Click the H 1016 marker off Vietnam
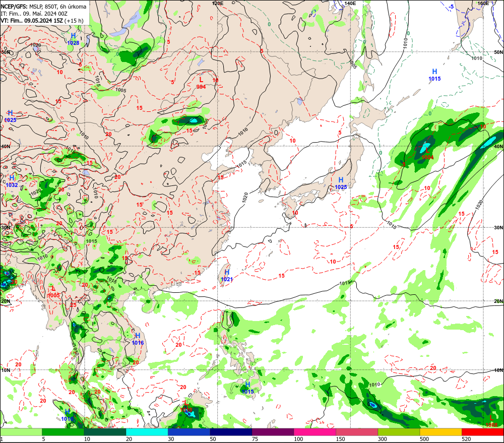The image size is (504, 443). coord(138,339)
